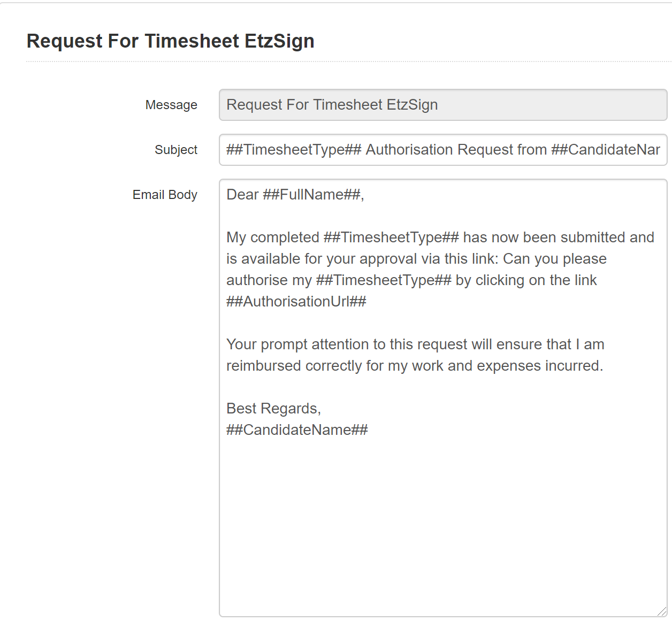The image size is (672, 621).
Task: Place cursor on Dear ##FullName## line
Action: pos(295,195)
